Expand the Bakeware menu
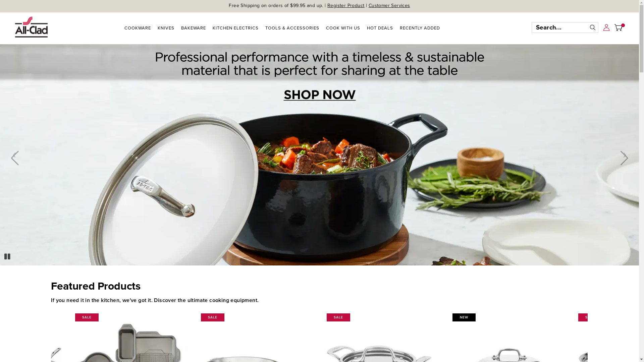 (194, 28)
